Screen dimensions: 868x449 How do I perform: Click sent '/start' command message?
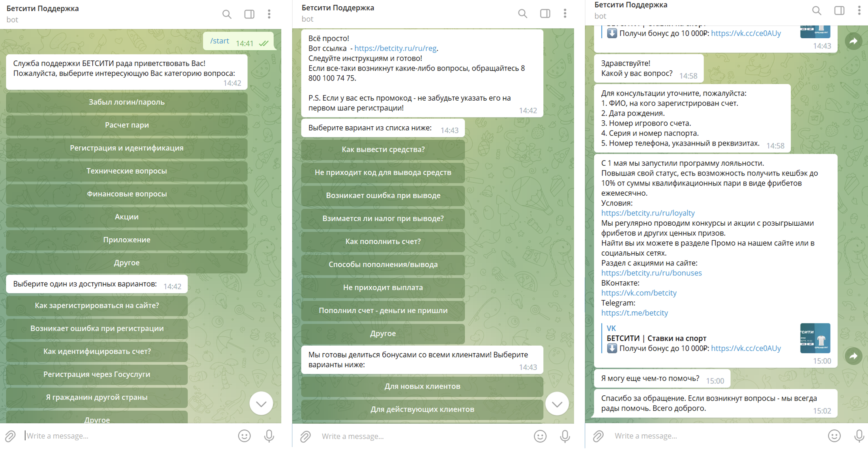238,41
